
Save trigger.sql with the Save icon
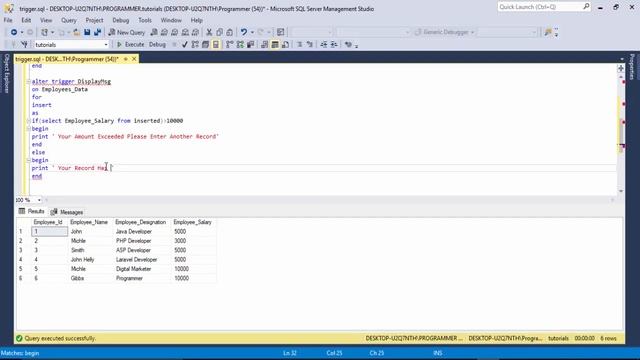[87, 32]
